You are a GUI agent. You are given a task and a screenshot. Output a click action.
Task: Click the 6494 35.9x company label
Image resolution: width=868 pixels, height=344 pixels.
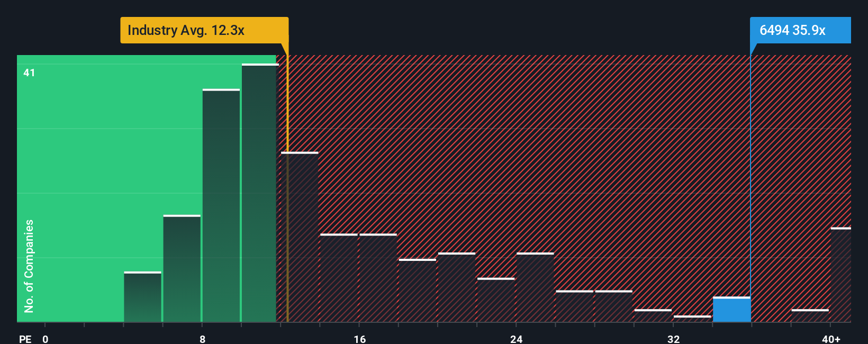coord(800,30)
